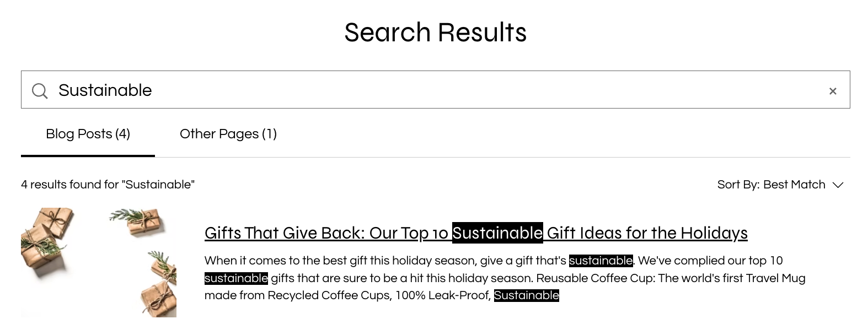The image size is (868, 335).
Task: Clear the search field with the X icon
Action: 833,91
